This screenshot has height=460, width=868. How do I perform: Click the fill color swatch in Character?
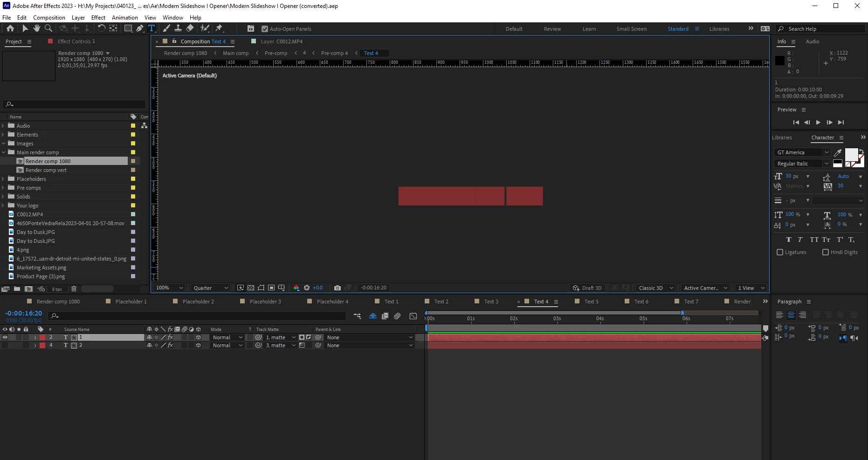pos(851,155)
